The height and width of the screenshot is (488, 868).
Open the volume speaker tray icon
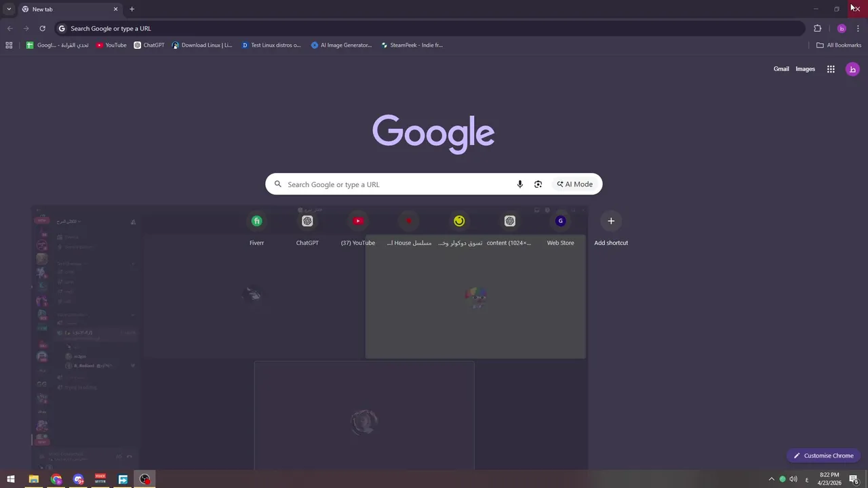793,479
